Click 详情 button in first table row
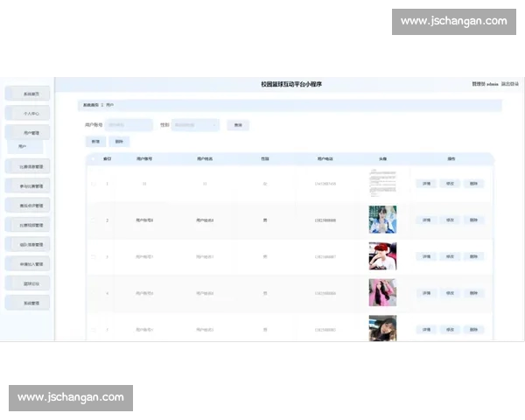This screenshot has height=420, width=525. 427,184
